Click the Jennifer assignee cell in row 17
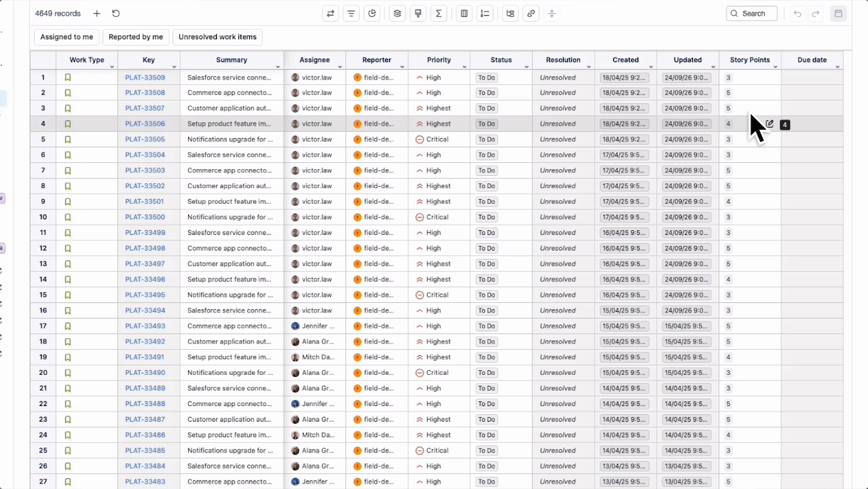Screen dimensions: 868x489 [314, 326]
